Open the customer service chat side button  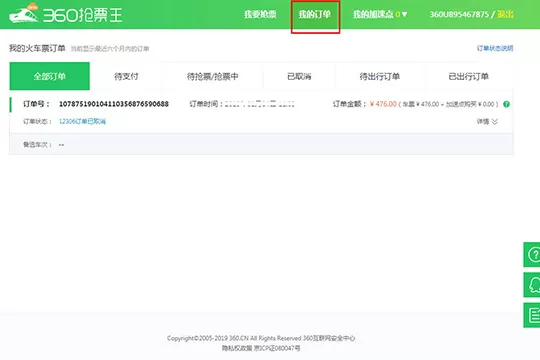pyautogui.click(x=532, y=285)
